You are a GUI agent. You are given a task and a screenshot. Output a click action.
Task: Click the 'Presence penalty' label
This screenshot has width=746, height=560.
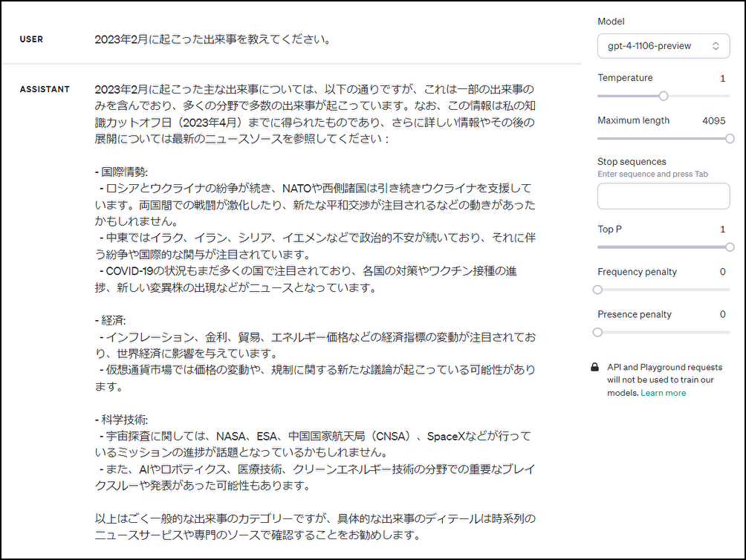pyautogui.click(x=635, y=314)
